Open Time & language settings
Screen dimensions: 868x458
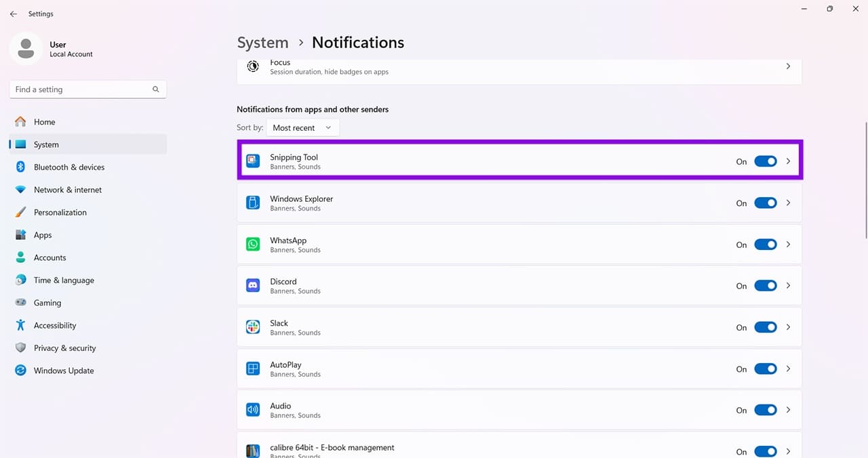[88, 280]
